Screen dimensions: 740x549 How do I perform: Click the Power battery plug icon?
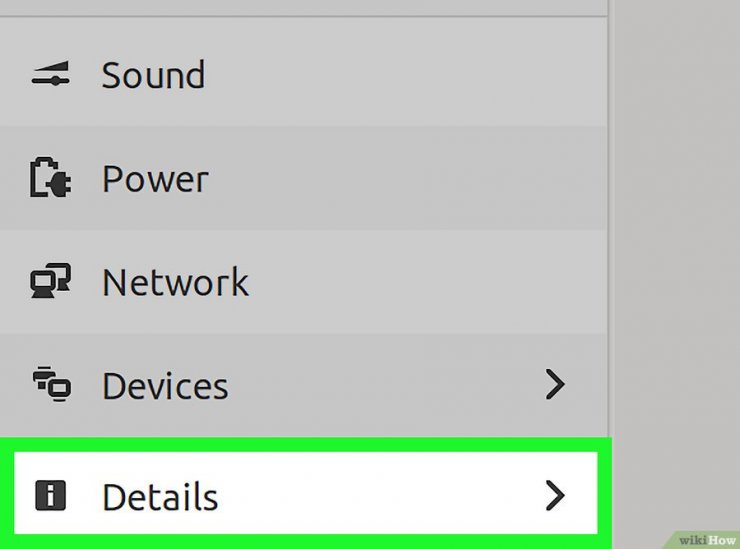[50, 177]
